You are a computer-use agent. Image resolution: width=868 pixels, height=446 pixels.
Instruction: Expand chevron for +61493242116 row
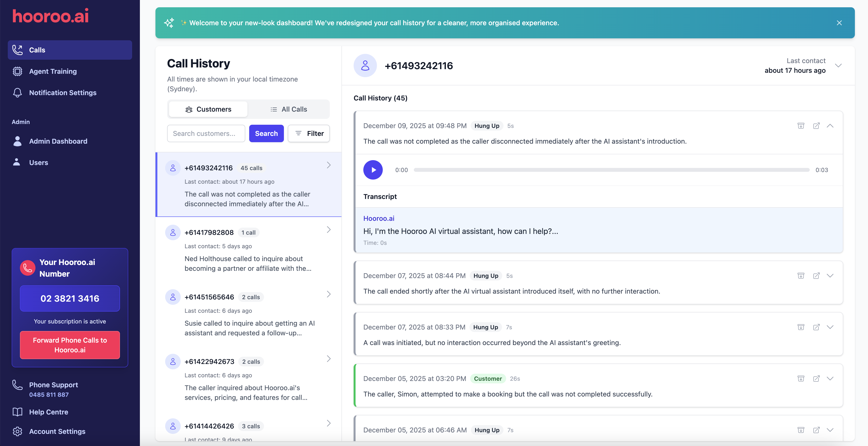(329, 165)
